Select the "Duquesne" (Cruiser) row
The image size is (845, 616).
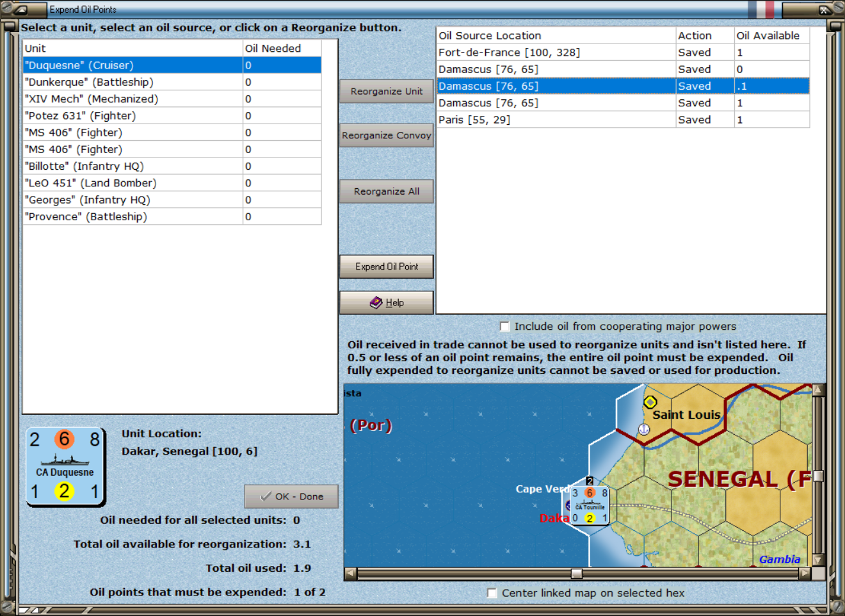[x=172, y=65]
